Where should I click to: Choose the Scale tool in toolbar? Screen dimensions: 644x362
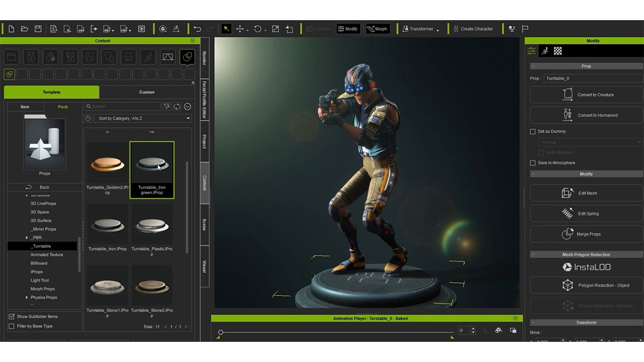click(276, 28)
